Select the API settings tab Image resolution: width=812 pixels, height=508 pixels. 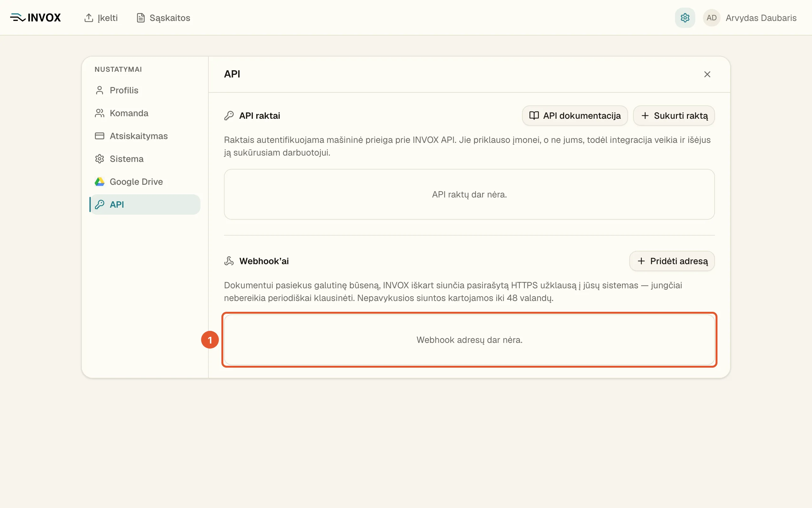(x=145, y=204)
